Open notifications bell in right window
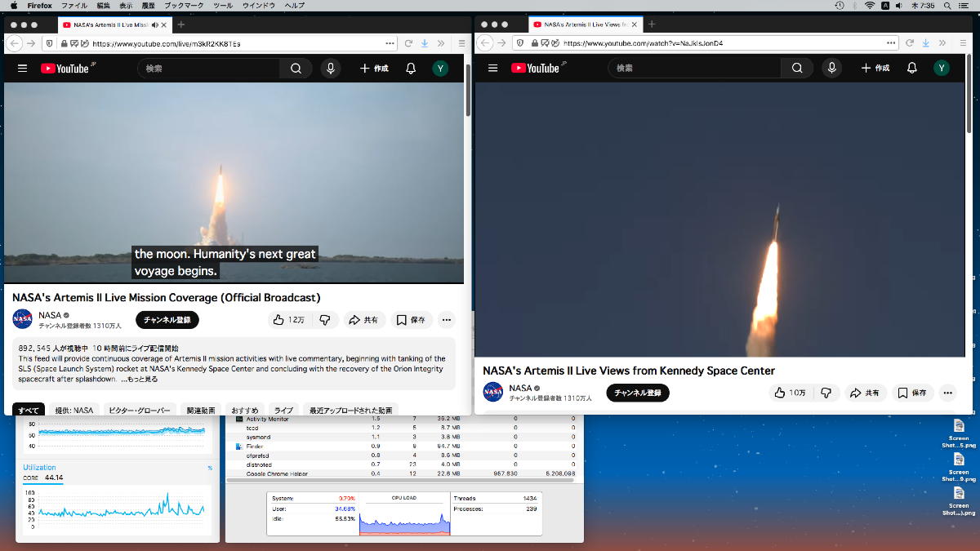This screenshot has height=551, width=980. click(x=912, y=69)
